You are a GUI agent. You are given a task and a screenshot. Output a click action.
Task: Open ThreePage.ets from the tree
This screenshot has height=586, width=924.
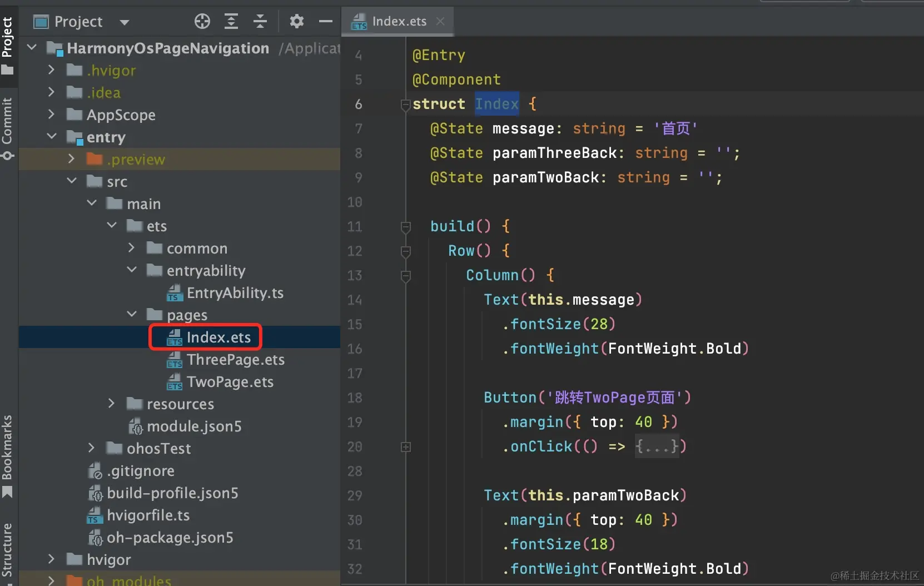(x=236, y=360)
